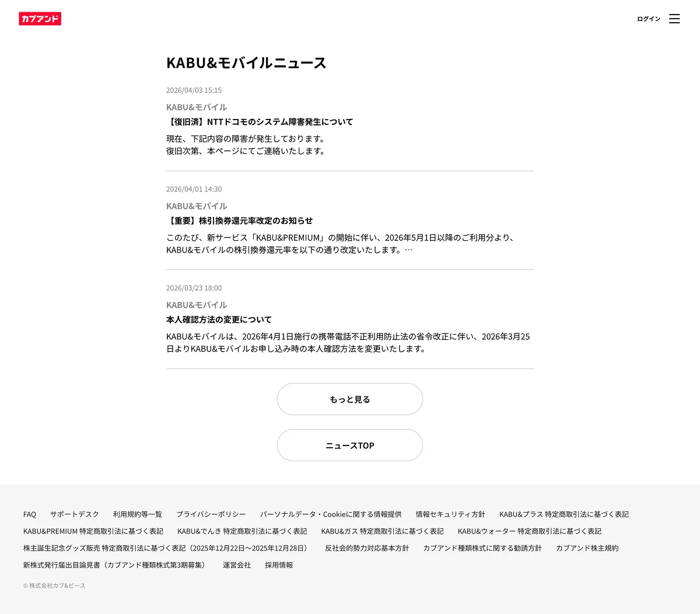Image resolution: width=700 pixels, height=614 pixels.
Task: Open 反社会的勢力対応基本方針 link
Action: coord(367,548)
